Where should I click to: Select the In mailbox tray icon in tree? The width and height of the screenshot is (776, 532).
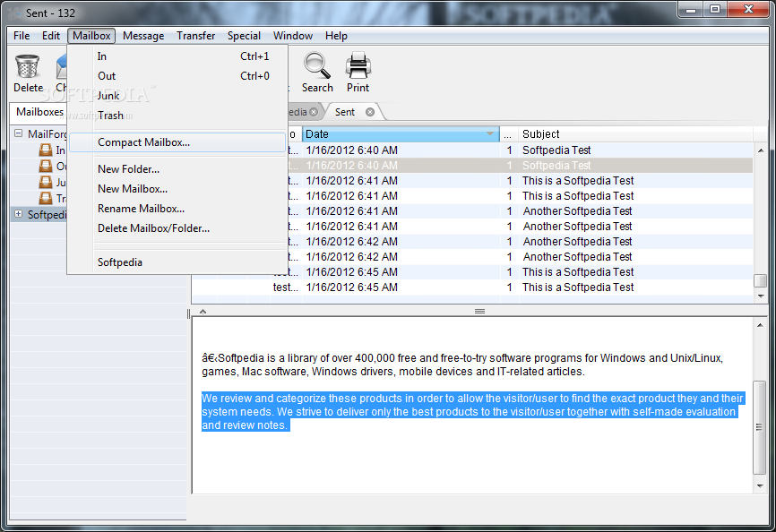click(46, 150)
